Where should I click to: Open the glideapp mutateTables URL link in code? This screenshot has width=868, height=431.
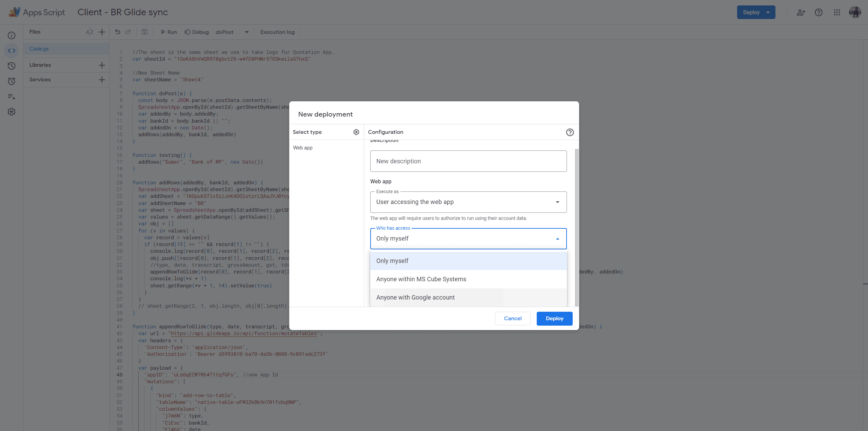pyautogui.click(x=243, y=333)
